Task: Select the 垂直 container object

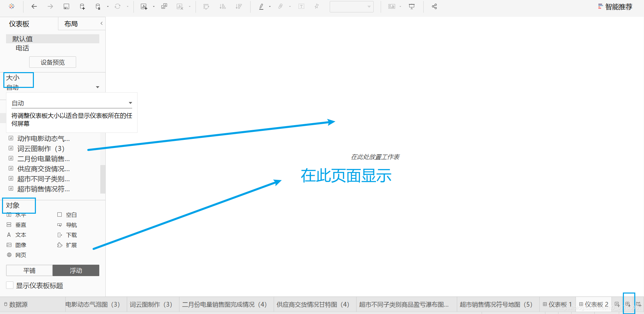Action: click(x=17, y=225)
